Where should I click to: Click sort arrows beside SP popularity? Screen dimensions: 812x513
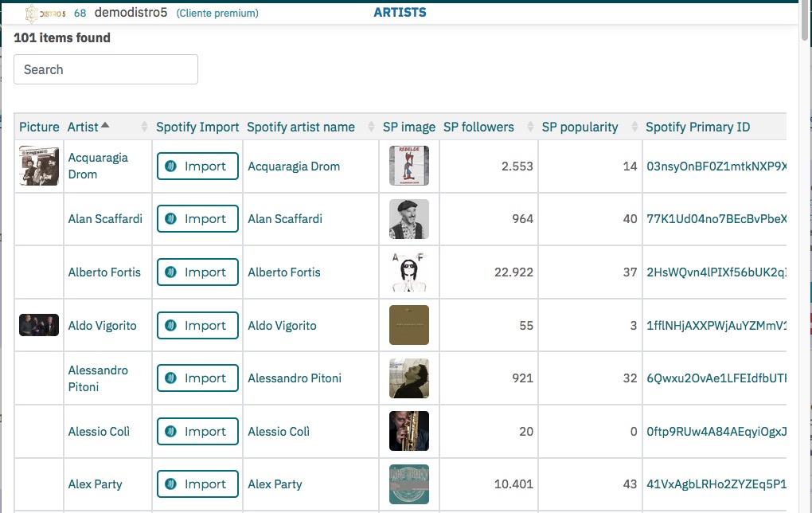point(634,127)
